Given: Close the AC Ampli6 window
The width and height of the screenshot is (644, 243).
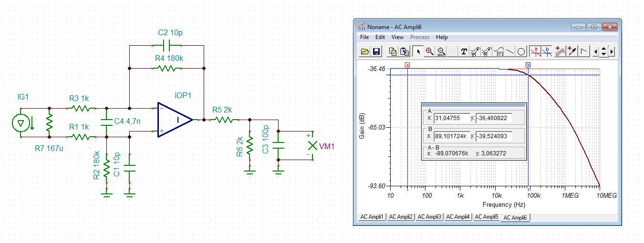Looking at the screenshot, I should (x=609, y=27).
